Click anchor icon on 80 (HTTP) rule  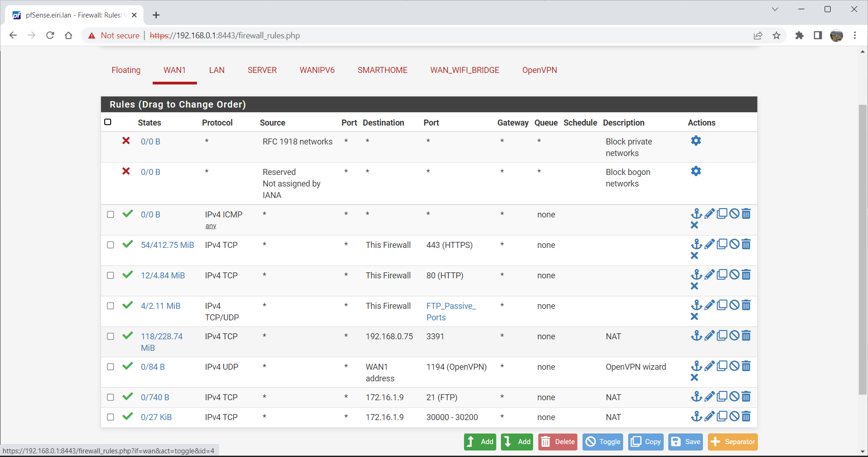coord(696,275)
